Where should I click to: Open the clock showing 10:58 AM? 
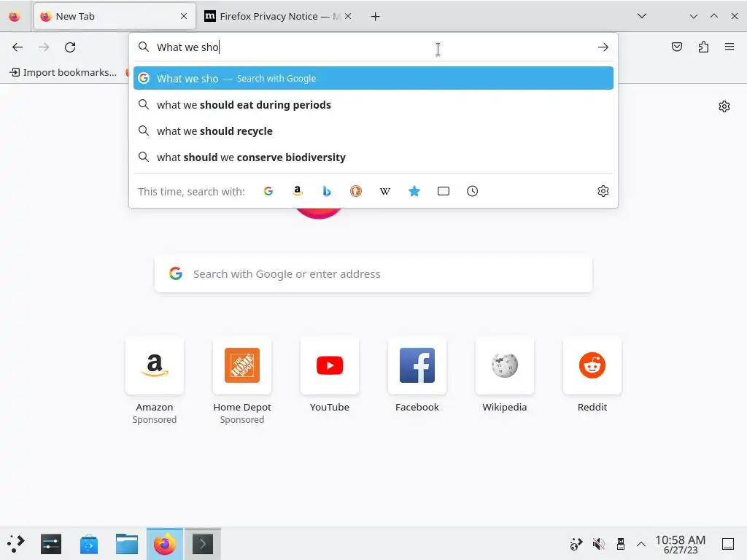(680, 544)
